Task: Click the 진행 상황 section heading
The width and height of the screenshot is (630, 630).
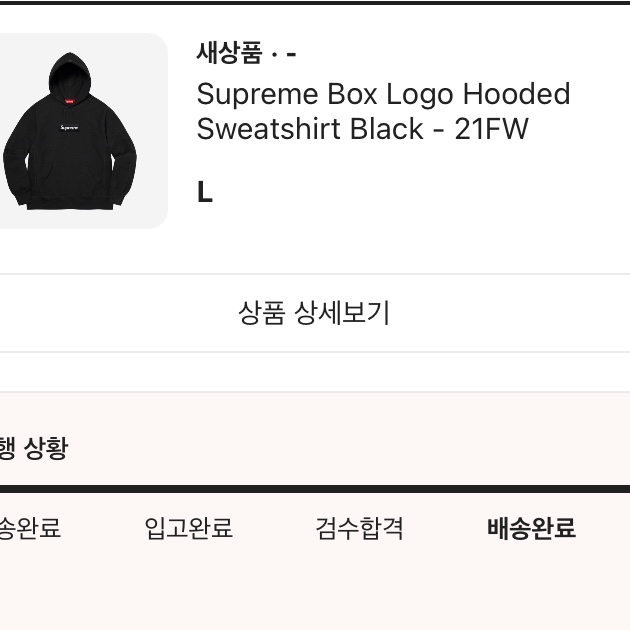Action: pos(34,448)
